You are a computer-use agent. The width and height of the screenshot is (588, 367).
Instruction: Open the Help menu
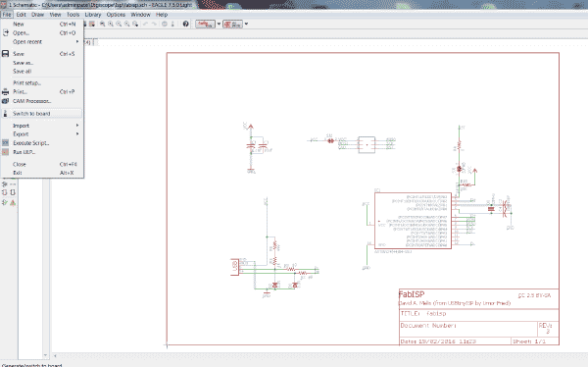(162, 15)
